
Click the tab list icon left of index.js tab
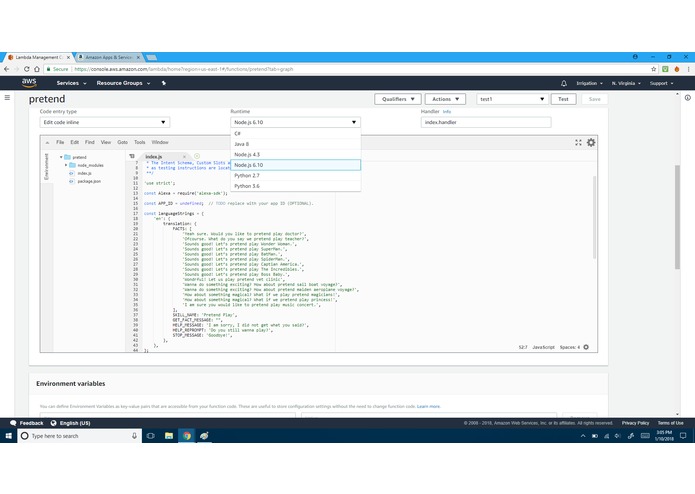132,156
